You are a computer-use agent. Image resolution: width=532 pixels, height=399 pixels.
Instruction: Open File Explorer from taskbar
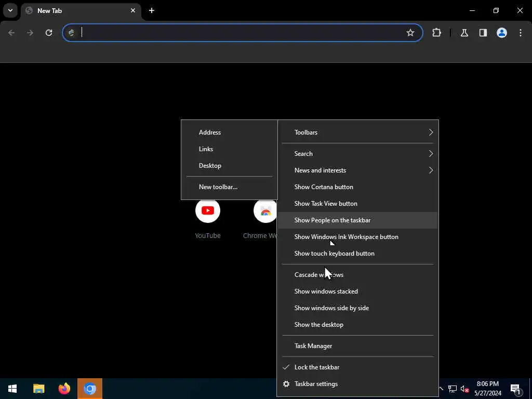click(38, 389)
